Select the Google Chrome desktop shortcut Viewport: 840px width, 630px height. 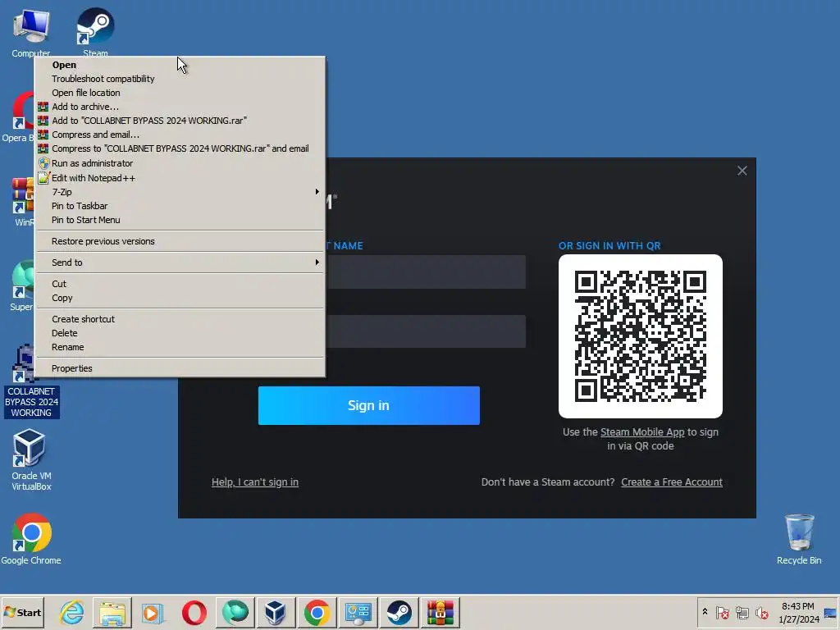click(31, 539)
